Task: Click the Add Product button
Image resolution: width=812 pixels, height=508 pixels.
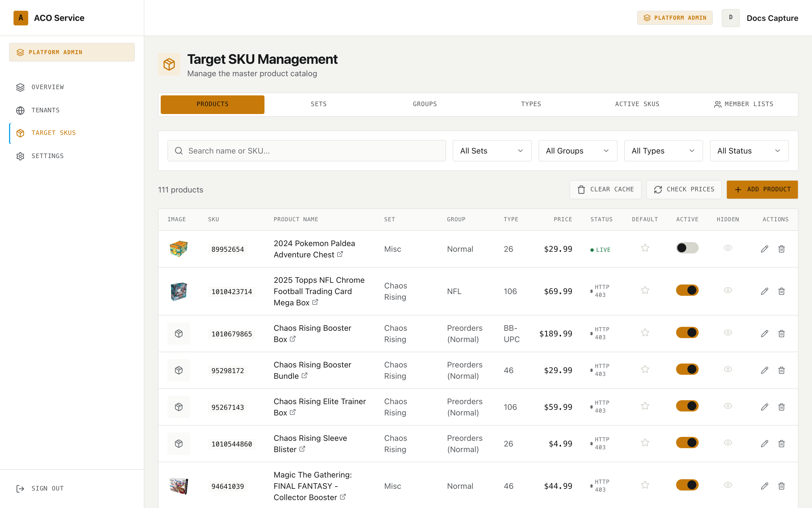Action: (762, 189)
